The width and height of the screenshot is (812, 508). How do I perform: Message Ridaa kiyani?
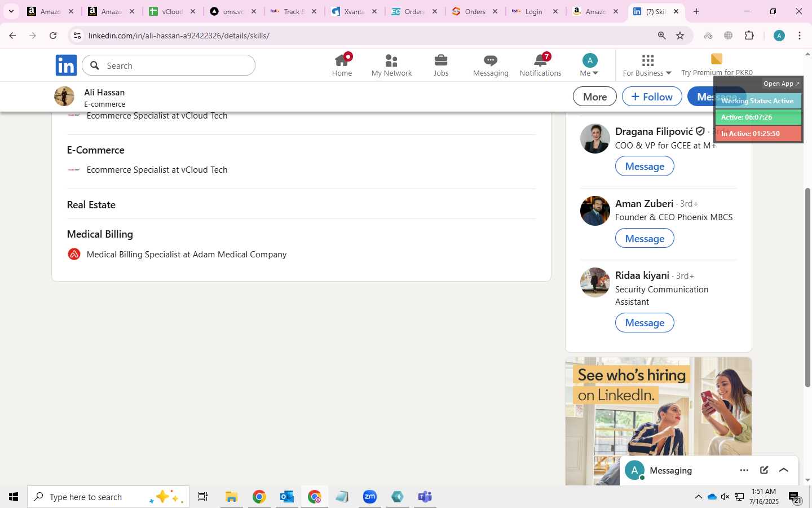(x=645, y=322)
